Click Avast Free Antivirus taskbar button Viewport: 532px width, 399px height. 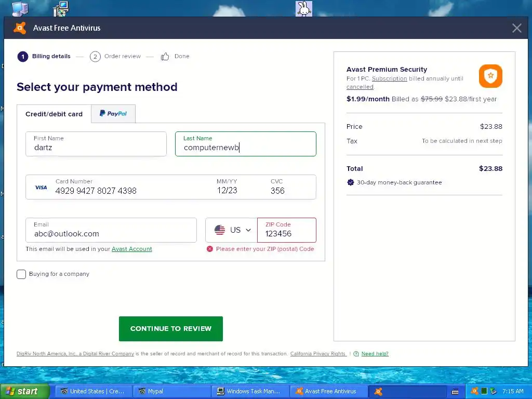pyautogui.click(x=329, y=391)
